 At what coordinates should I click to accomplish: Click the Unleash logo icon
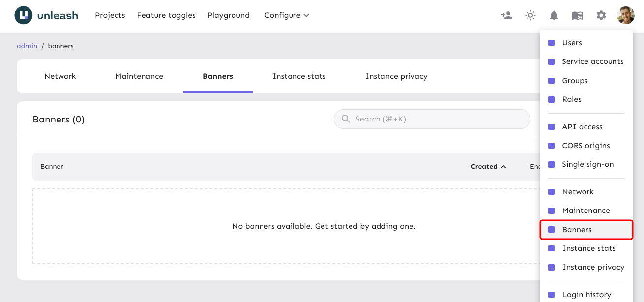24,15
